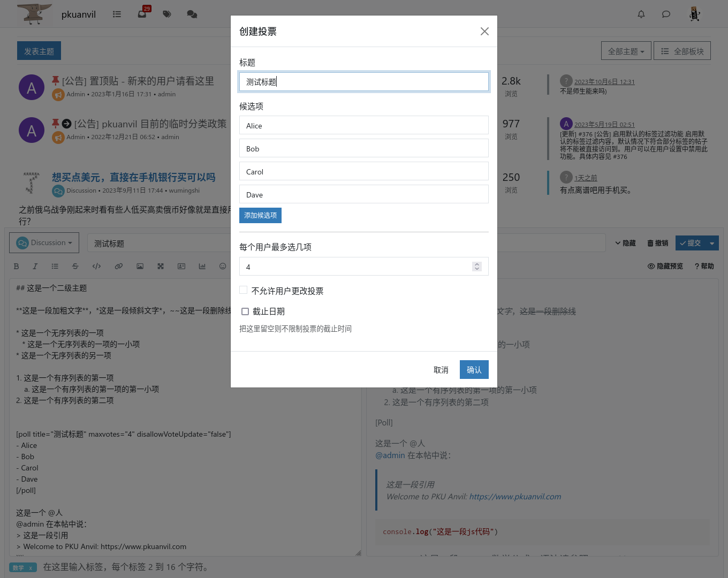Click timestamp 2023年10月6日 12:31
This screenshot has height=578, width=728.
click(604, 82)
